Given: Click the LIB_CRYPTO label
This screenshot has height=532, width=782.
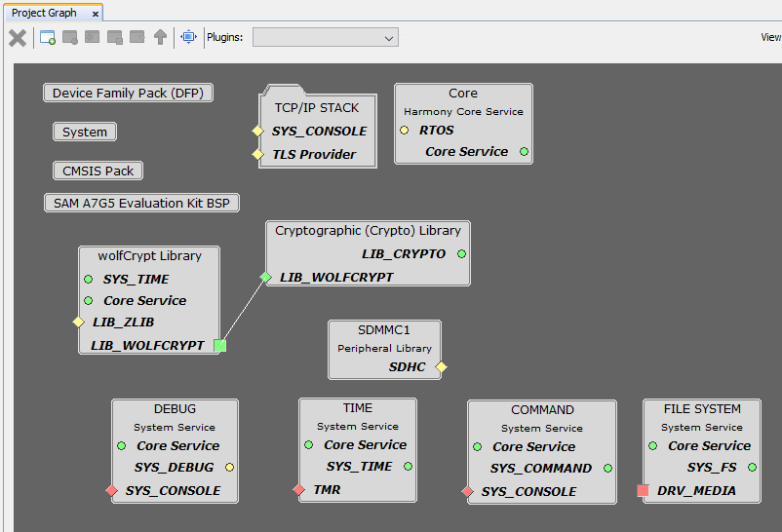Looking at the screenshot, I should (x=404, y=253).
